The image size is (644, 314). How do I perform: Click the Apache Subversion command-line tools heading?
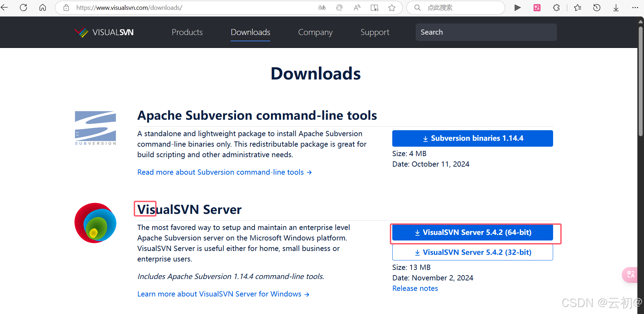(257, 115)
